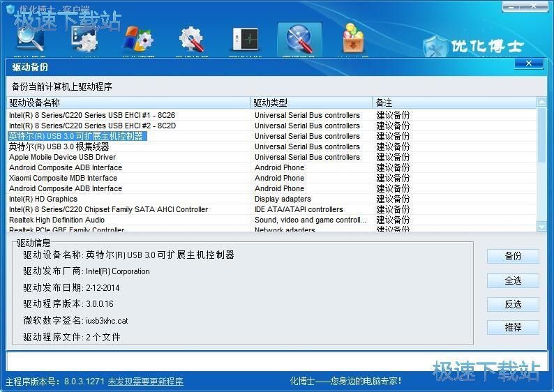Click program version 8.0.3.1271 text
The image size is (554, 392).
click(x=84, y=382)
